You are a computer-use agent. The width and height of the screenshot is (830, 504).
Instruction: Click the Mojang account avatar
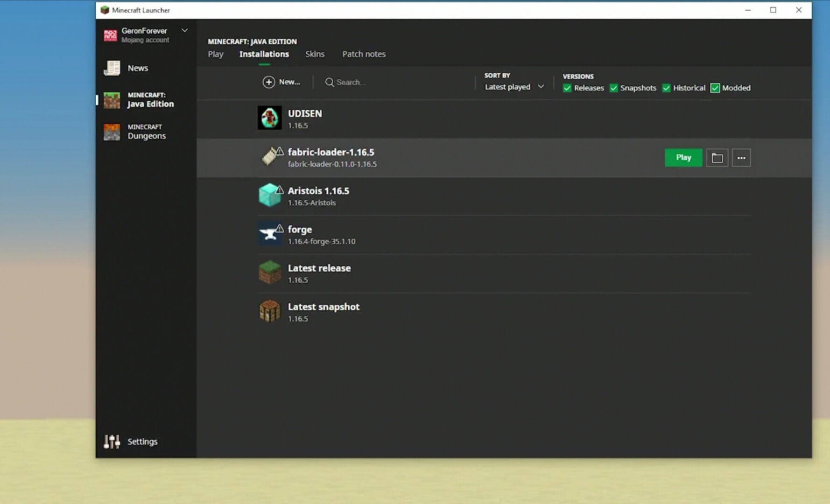click(111, 35)
